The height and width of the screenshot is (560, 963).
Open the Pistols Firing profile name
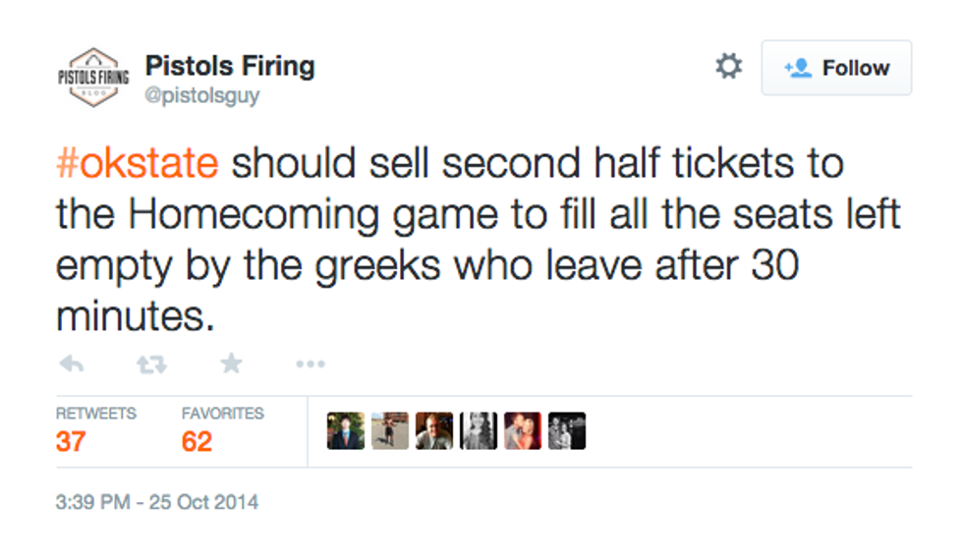(x=230, y=66)
